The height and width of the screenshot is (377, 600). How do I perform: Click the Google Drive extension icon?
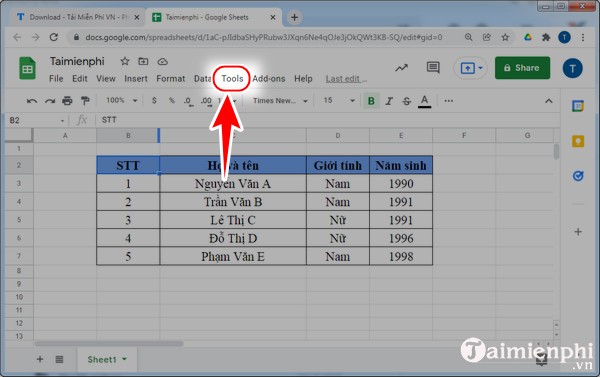click(x=528, y=37)
